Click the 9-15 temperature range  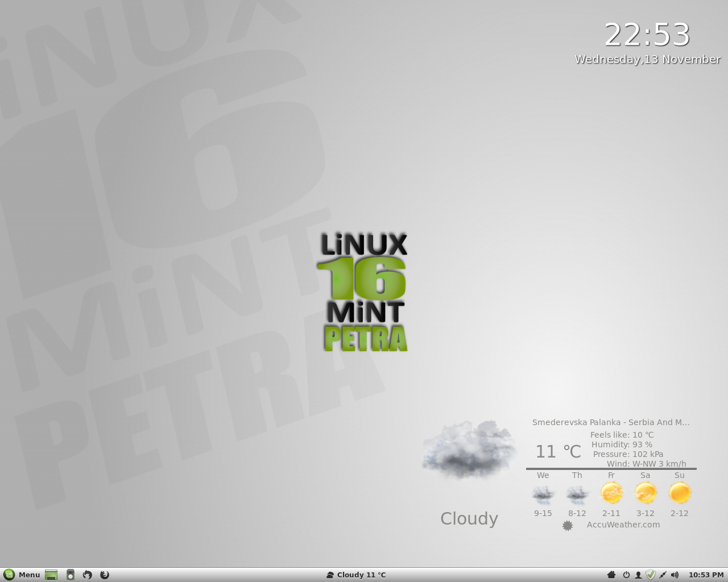(543, 513)
